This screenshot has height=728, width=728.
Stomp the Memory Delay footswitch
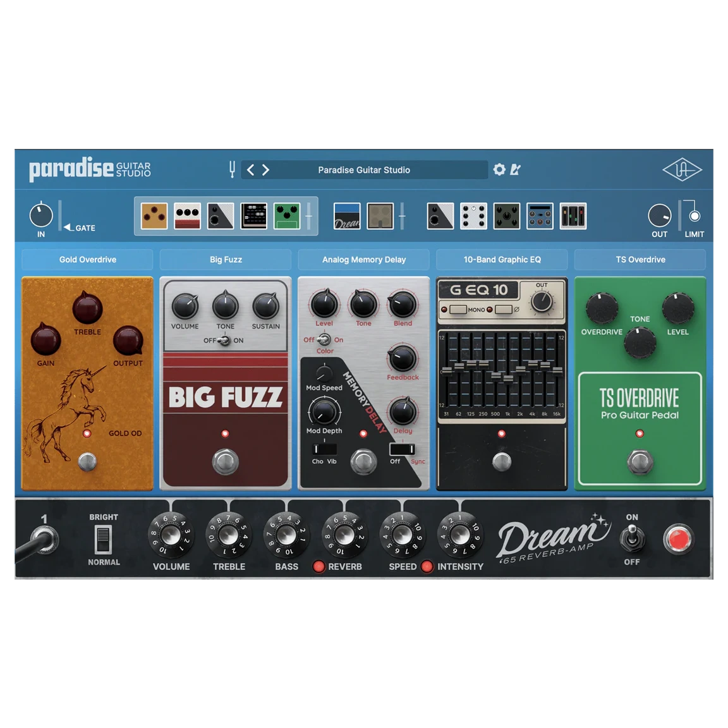[363, 462]
